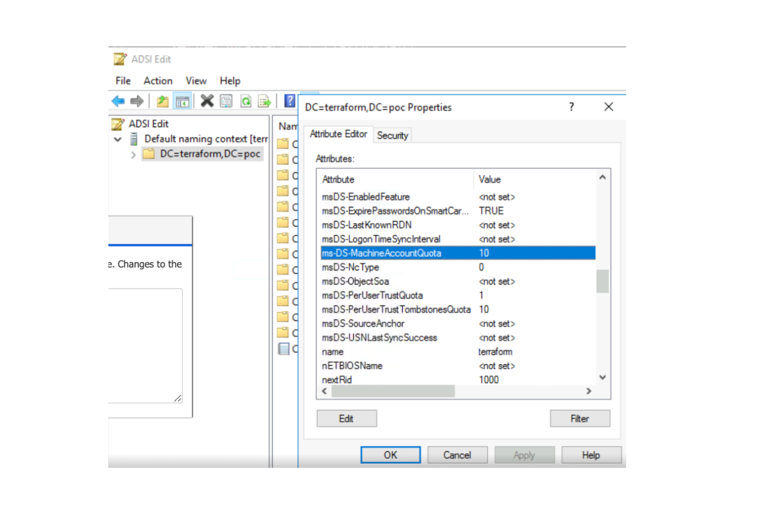Open the Help menu
768x510 pixels.
pyautogui.click(x=230, y=81)
